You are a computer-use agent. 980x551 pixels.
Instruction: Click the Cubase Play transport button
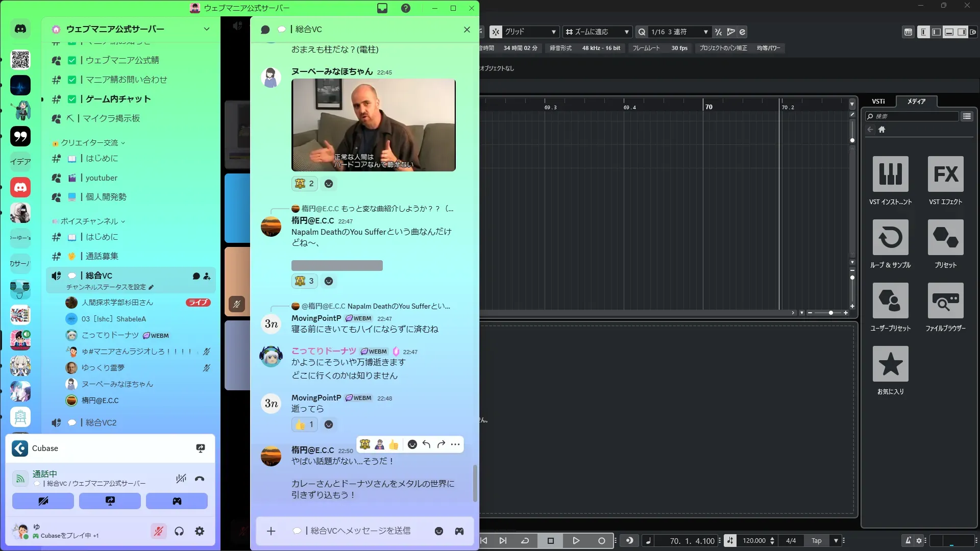point(576,541)
